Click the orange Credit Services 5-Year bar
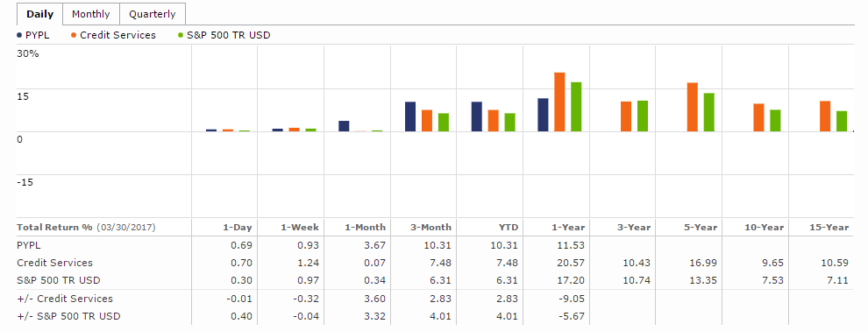Image resolution: width=868 pixels, height=331 pixels. click(693, 107)
